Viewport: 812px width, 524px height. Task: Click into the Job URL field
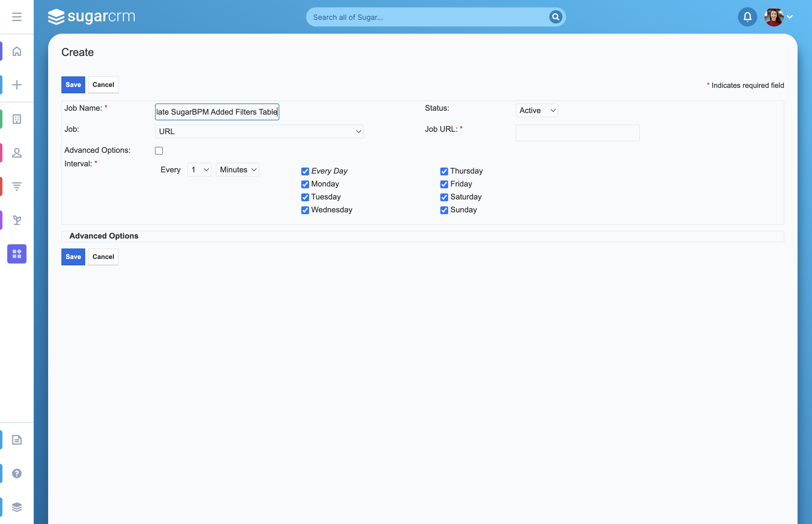(578, 133)
